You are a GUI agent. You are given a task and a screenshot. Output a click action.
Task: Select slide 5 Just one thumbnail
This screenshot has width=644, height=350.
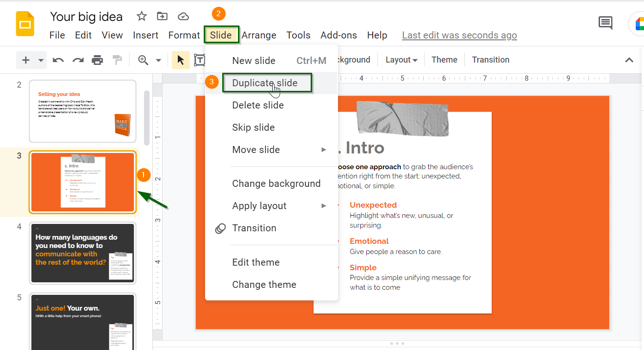click(x=83, y=322)
